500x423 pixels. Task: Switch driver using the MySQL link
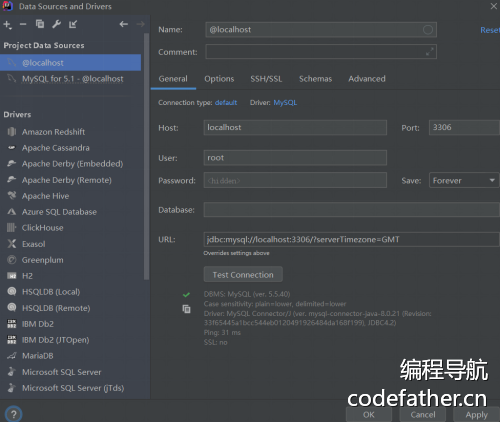pos(285,102)
